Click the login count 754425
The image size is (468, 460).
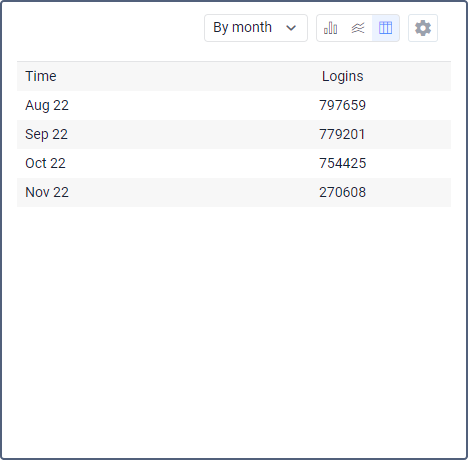coord(342,163)
